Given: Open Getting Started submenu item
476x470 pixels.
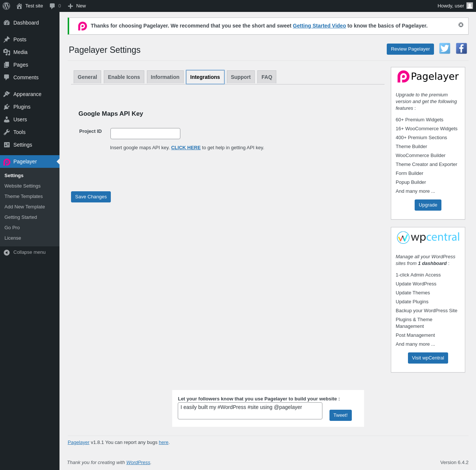Looking at the screenshot, I should pos(30,217).
